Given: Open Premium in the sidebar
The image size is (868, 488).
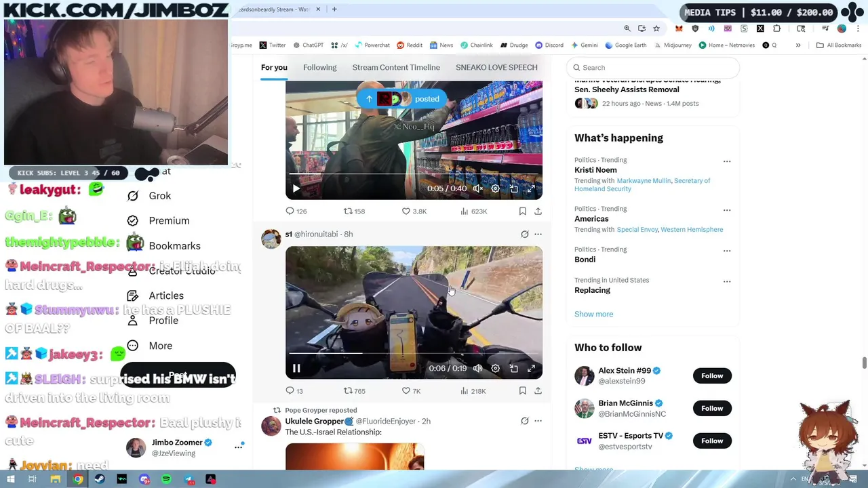Looking at the screenshot, I should [x=159, y=221].
